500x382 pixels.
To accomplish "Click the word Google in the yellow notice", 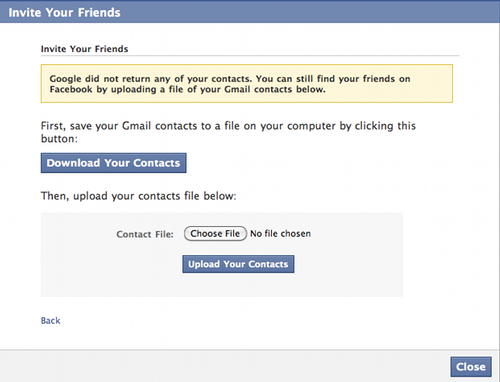I will point(65,79).
